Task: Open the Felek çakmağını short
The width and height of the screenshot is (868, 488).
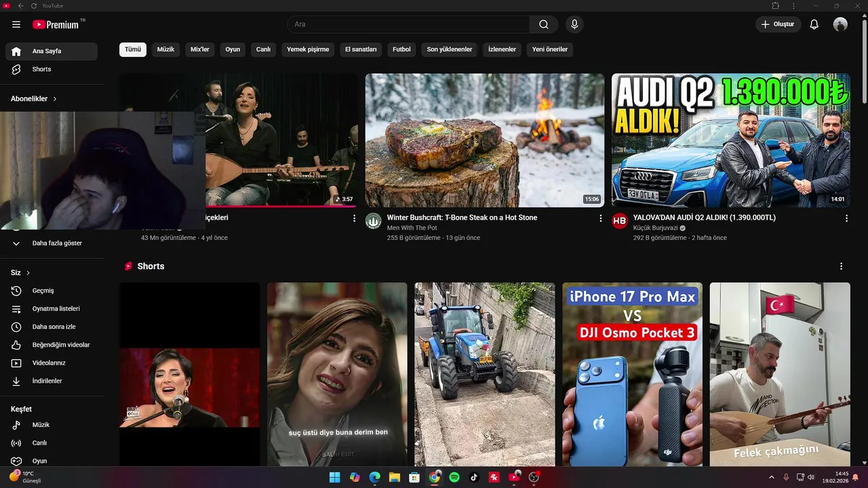Action: click(780, 374)
